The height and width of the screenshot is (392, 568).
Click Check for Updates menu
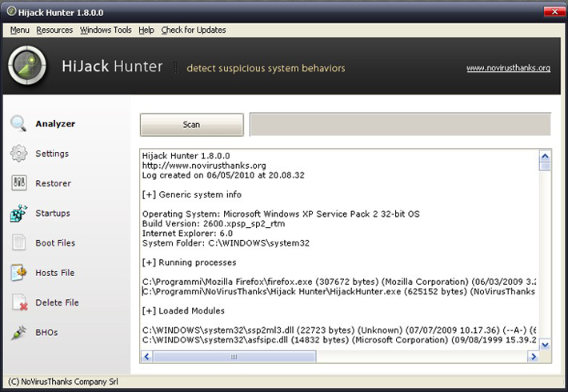point(194,30)
